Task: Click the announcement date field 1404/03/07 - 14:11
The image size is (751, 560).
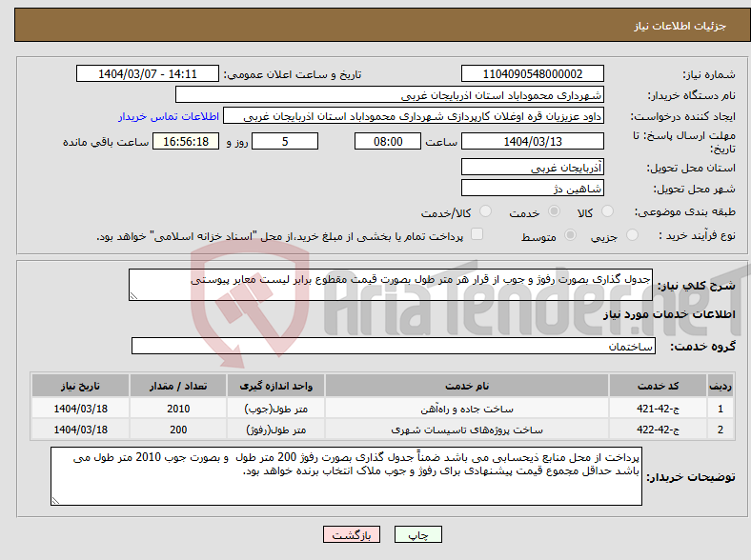Action: click(x=148, y=73)
